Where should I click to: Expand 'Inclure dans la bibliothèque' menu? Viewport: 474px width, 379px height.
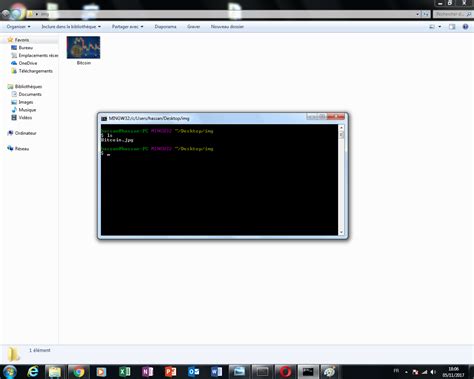pos(71,26)
